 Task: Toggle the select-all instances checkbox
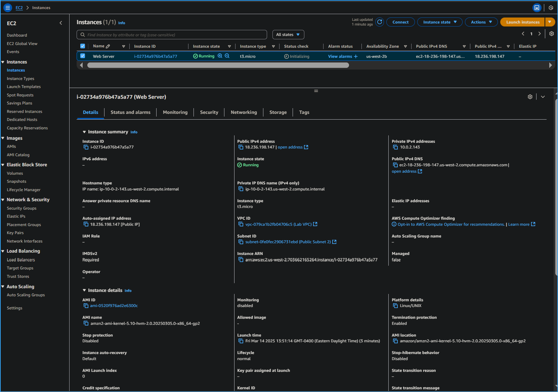(x=82, y=46)
